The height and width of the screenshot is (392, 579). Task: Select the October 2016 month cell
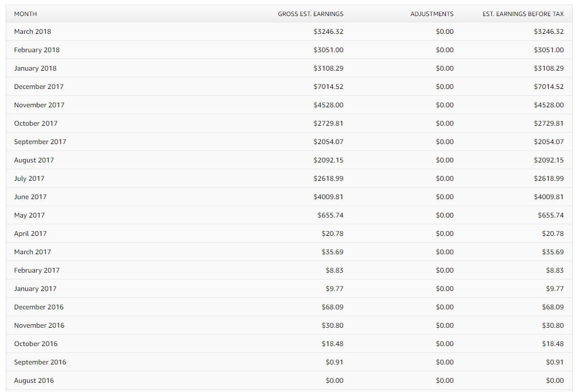coord(36,344)
